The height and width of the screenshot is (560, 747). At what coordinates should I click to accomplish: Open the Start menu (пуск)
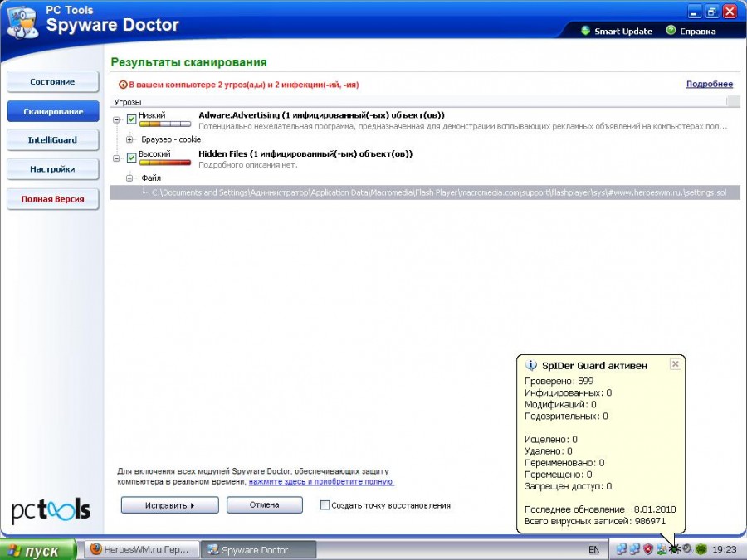[x=38, y=550]
